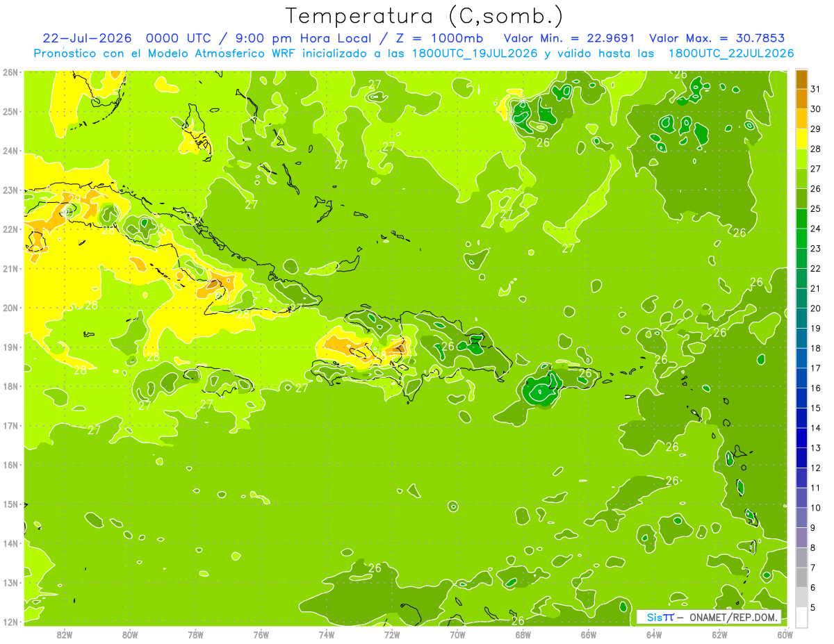Click the 23N latitude axis label
Viewport: 834px width, 644px height.
coord(10,190)
